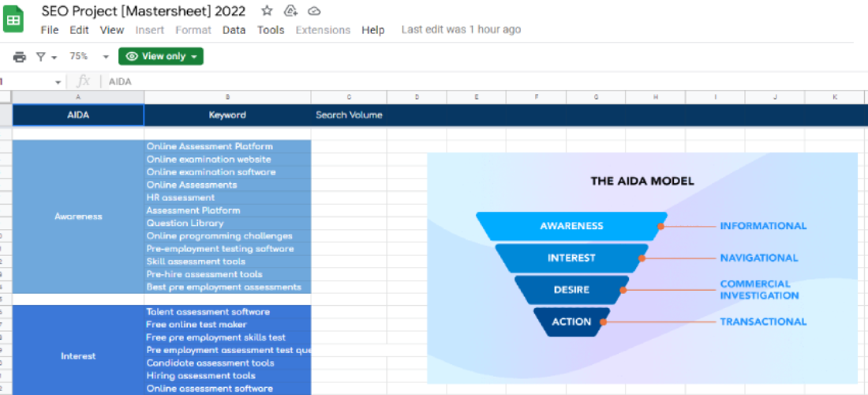The width and height of the screenshot is (868, 395).
Task: Select the 'Free online test maker' cell
Action: click(227, 325)
